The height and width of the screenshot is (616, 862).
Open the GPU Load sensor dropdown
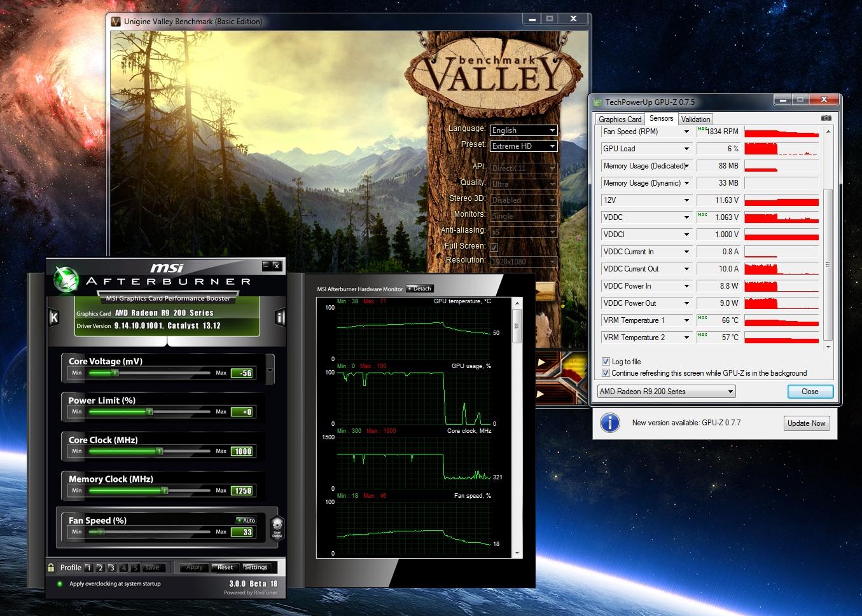pyautogui.click(x=686, y=149)
